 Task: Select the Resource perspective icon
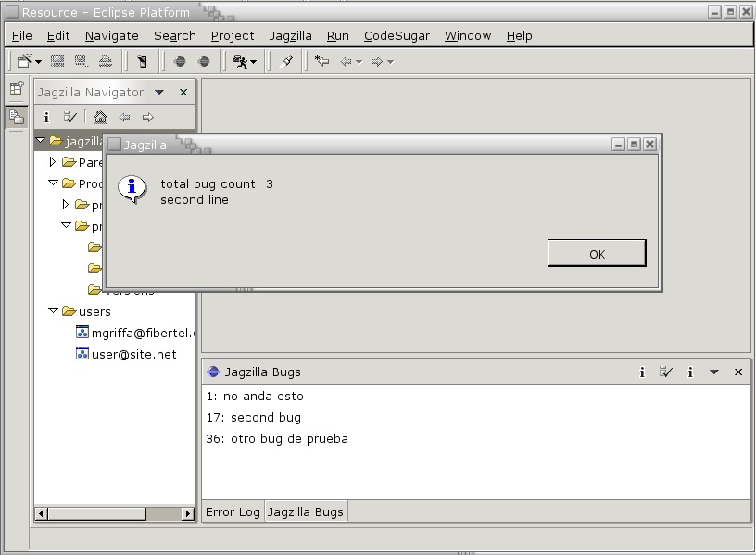pyautogui.click(x=17, y=117)
